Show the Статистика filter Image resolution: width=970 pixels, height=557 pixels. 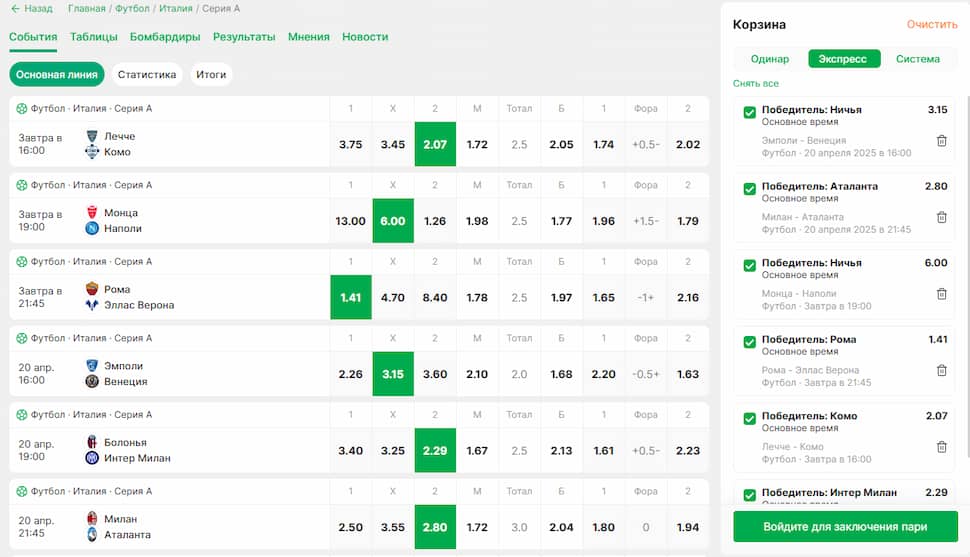pos(147,74)
